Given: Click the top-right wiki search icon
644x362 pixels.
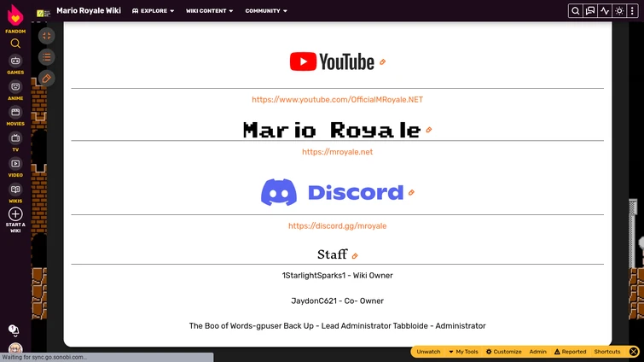Looking at the screenshot, I should pyautogui.click(x=576, y=11).
